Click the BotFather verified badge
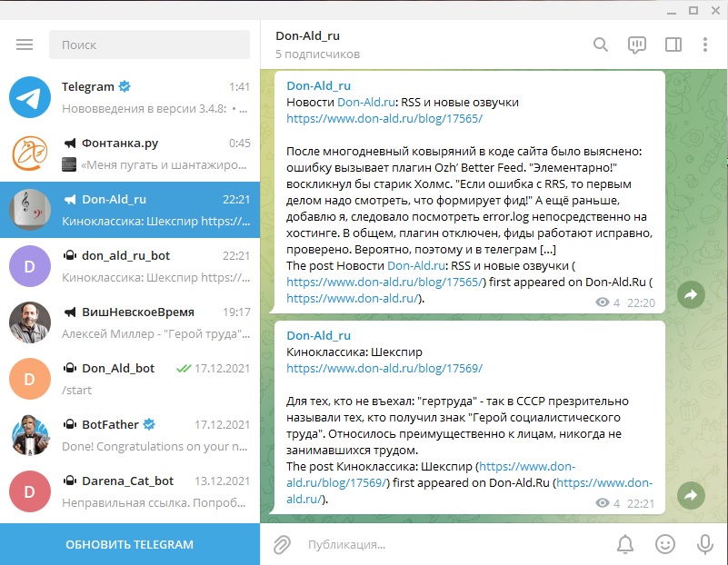 pos(149,424)
